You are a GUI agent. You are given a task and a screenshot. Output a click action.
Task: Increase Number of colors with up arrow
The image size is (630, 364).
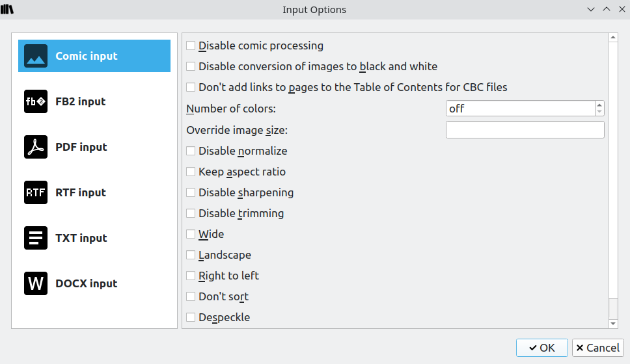[599, 105]
